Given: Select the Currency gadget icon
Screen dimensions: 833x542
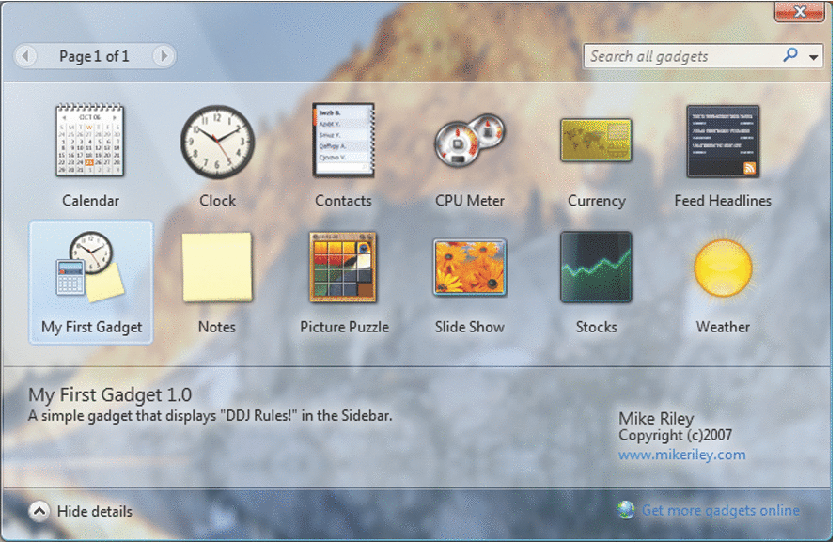Looking at the screenshot, I should pyautogui.click(x=596, y=141).
